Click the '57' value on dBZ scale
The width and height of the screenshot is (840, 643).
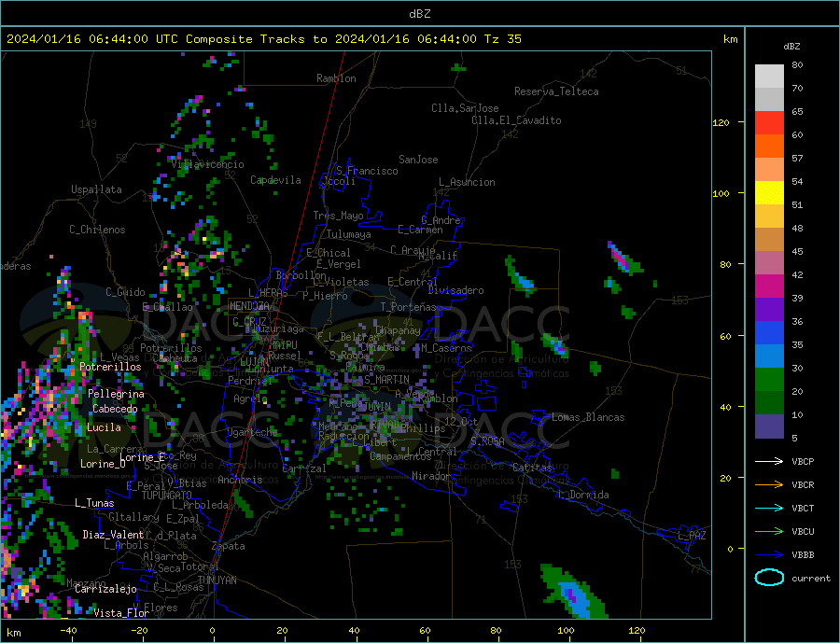(x=797, y=158)
